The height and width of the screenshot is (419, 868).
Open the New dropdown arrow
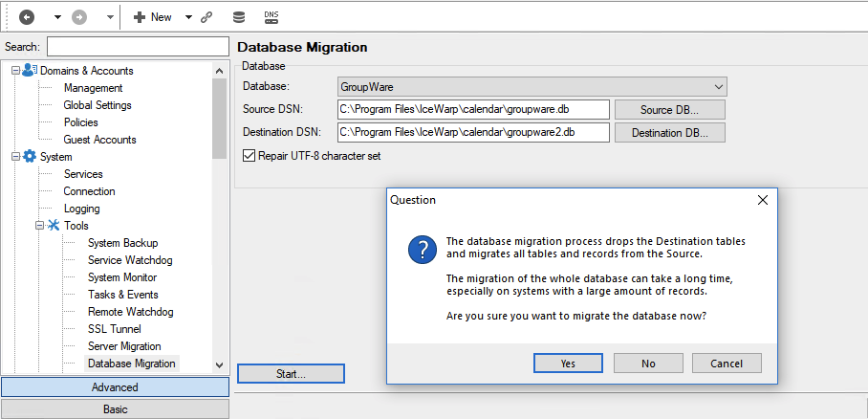pyautogui.click(x=188, y=18)
